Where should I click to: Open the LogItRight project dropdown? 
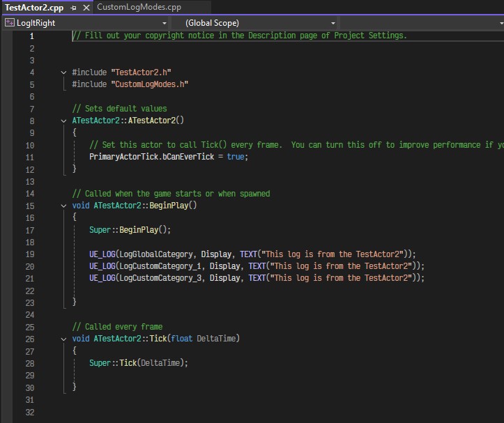pyautogui.click(x=165, y=23)
